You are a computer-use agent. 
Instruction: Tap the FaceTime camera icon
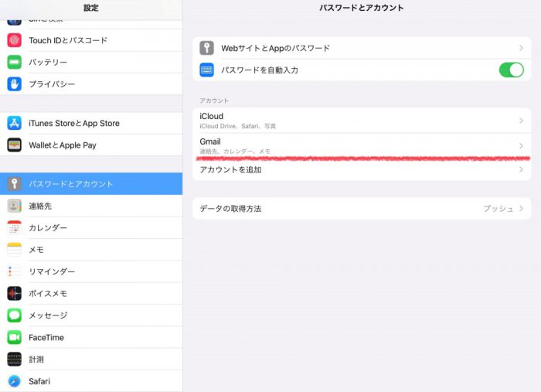pos(14,337)
